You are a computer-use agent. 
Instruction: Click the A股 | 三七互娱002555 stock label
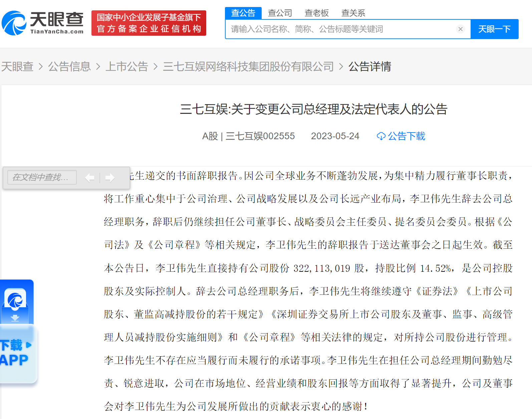[x=248, y=136]
